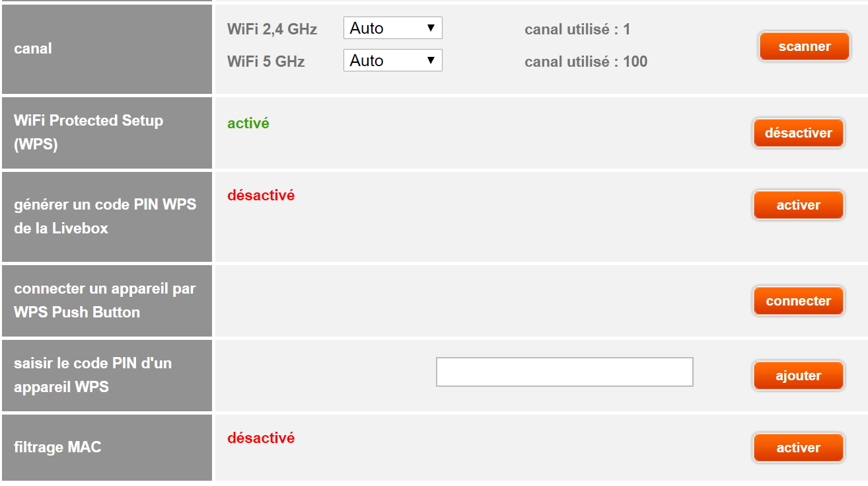Click the green activé WPS status text
The width and height of the screenshot is (868, 486).
pos(248,124)
